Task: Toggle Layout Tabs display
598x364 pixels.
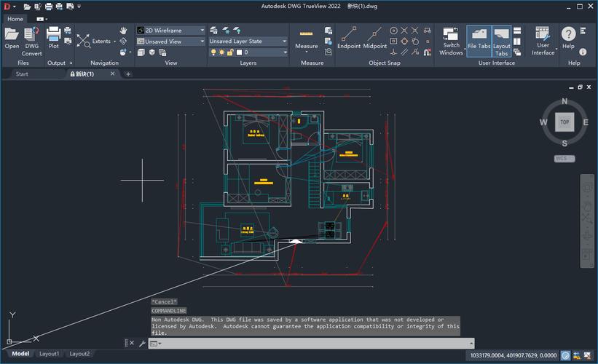Action: (x=502, y=41)
